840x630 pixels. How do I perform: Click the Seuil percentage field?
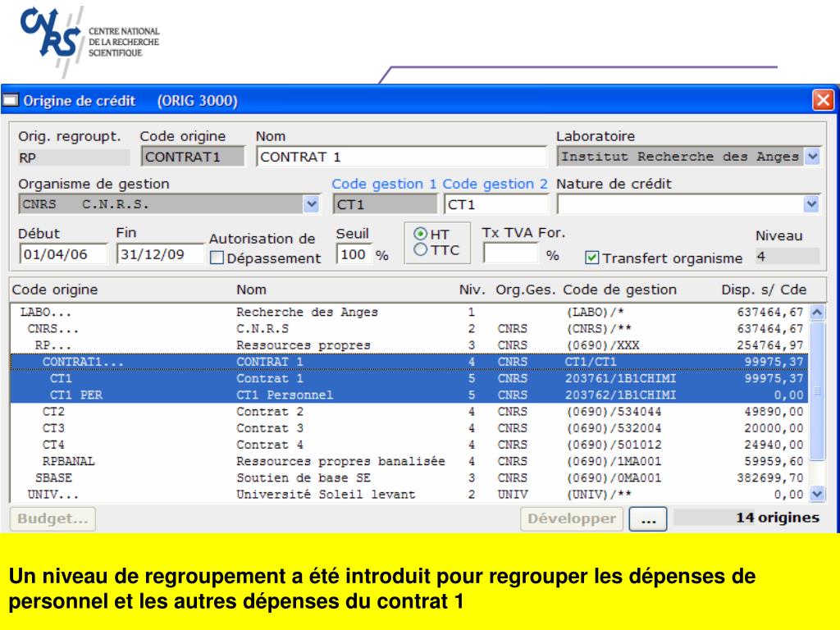pyautogui.click(x=353, y=254)
